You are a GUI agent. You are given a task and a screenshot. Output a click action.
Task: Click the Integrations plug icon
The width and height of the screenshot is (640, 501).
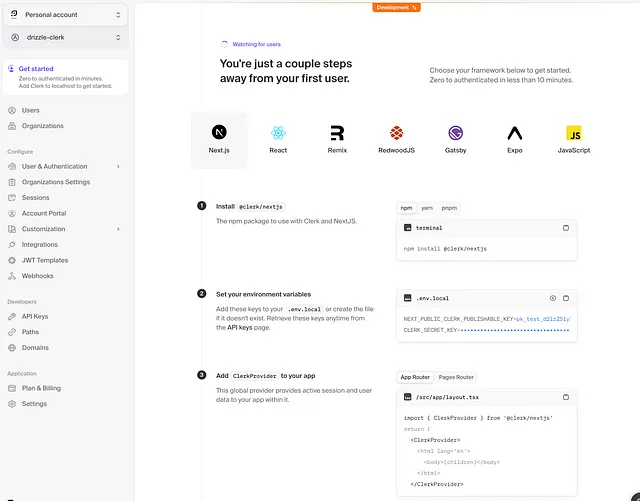(12, 245)
